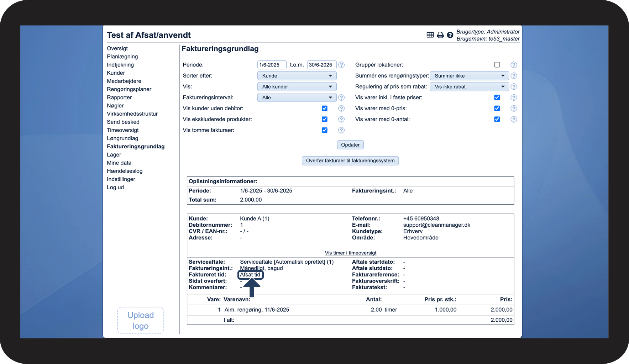
Task: Open help via black question mark icon
Action: pyautogui.click(x=450, y=35)
